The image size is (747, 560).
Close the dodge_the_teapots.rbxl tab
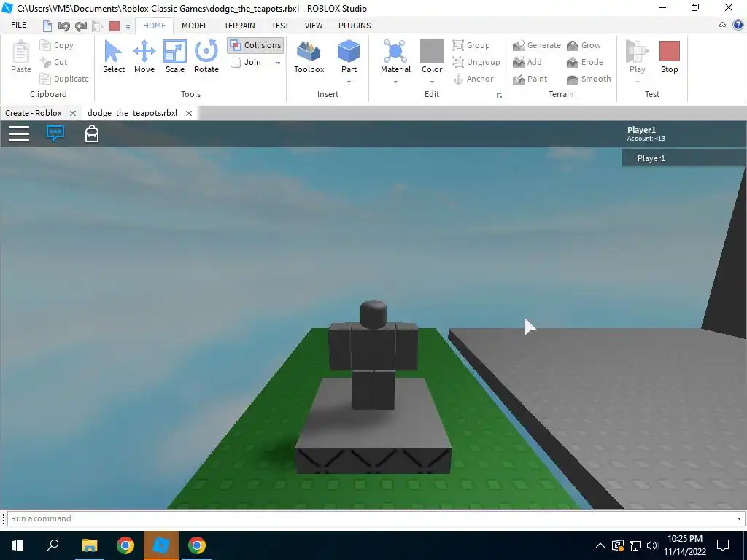[x=189, y=113]
